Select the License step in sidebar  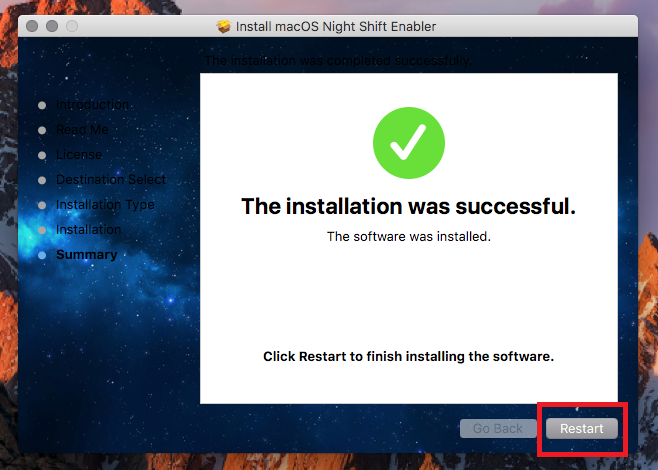tap(79, 154)
